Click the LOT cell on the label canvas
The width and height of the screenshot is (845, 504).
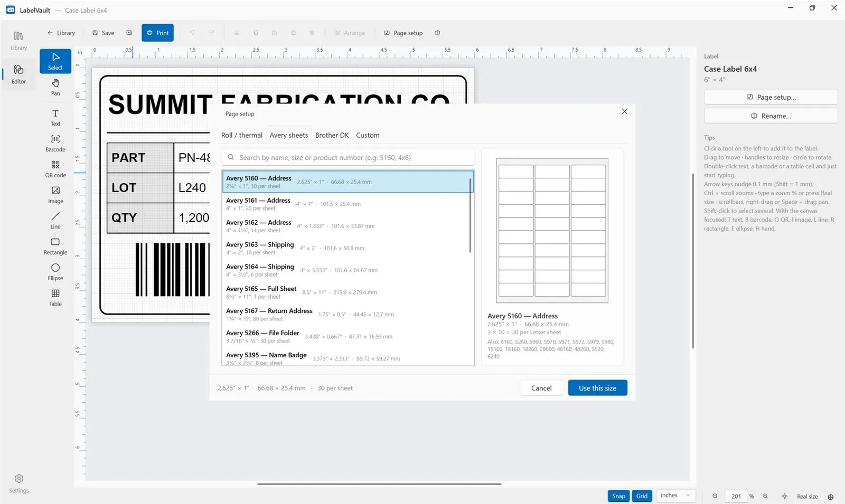click(x=140, y=188)
